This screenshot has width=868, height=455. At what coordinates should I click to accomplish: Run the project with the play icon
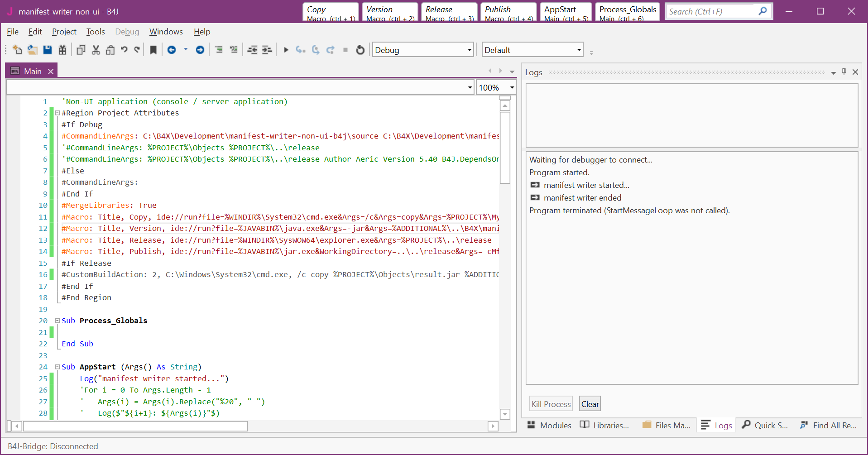click(286, 50)
